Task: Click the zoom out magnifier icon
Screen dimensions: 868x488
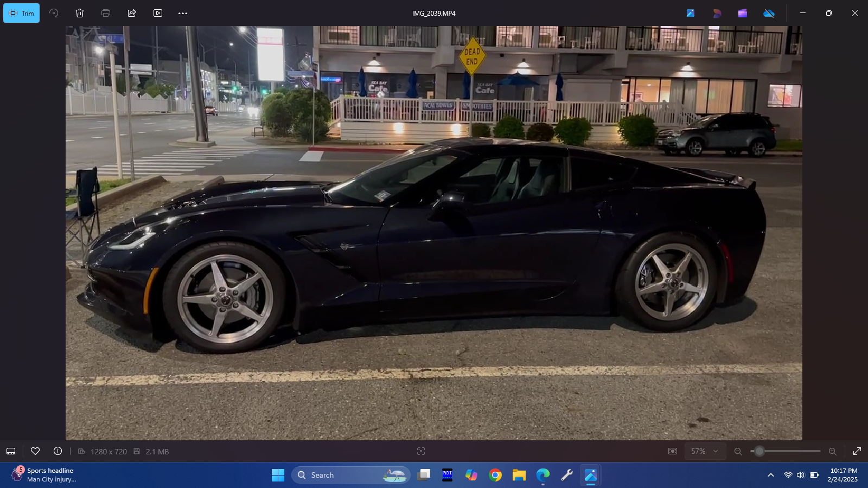Action: 738,451
